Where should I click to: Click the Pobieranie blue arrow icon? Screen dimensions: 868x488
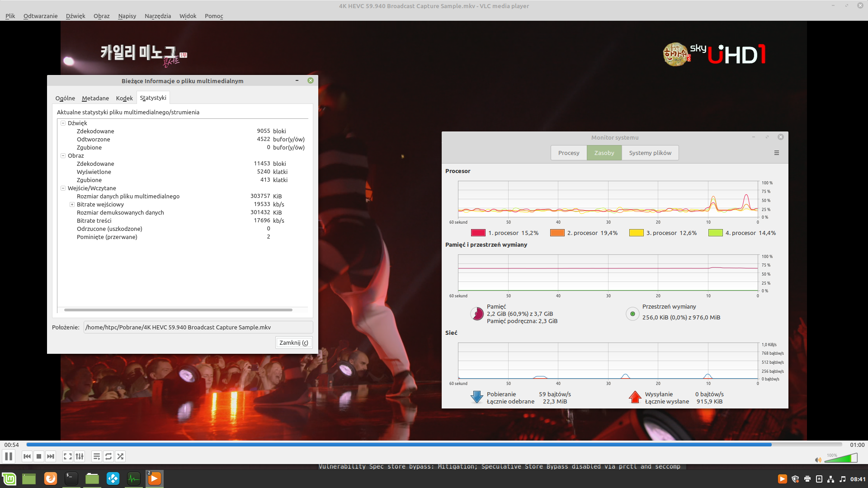(477, 397)
